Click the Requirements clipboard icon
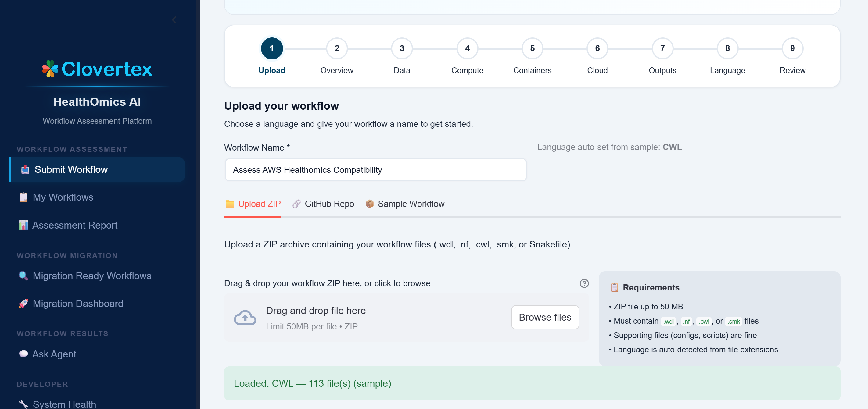 click(614, 287)
